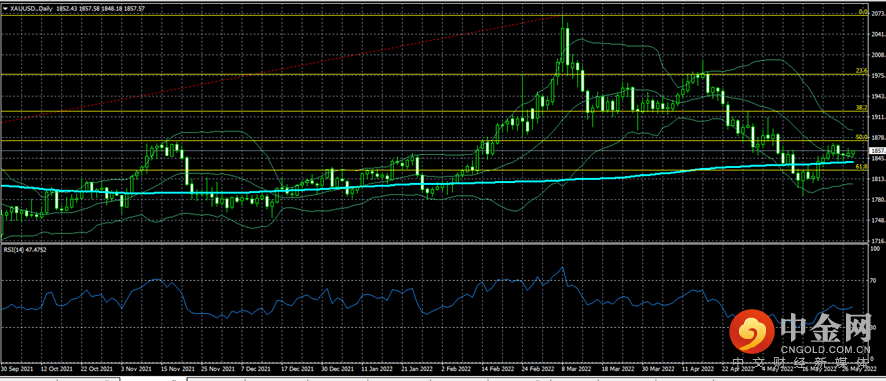
Task: Click the 61.8 Fibonacci level label
Action: click(862, 166)
